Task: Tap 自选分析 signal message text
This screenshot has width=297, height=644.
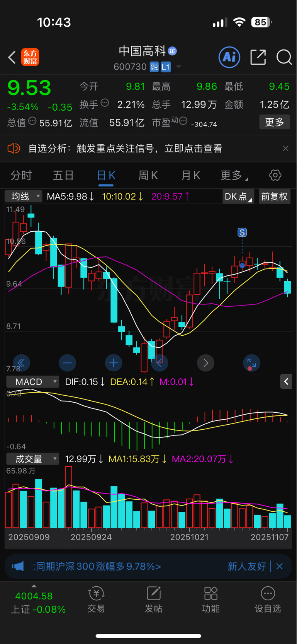Action: 125,149
